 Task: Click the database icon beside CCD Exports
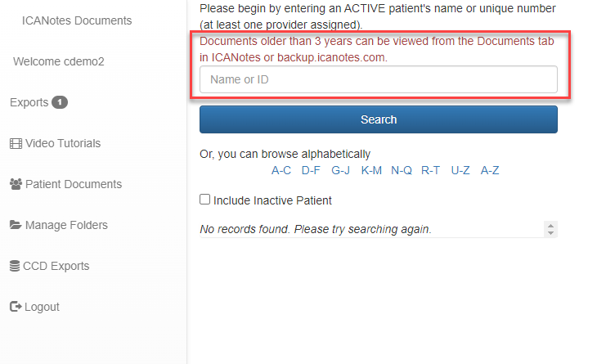click(x=15, y=266)
